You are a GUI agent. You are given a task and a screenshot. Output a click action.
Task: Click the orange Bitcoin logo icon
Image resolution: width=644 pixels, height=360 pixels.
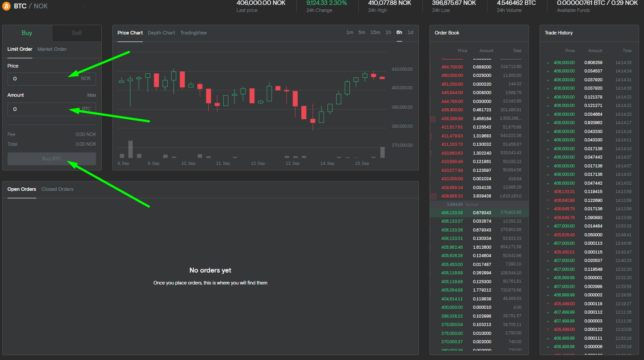[7, 6]
